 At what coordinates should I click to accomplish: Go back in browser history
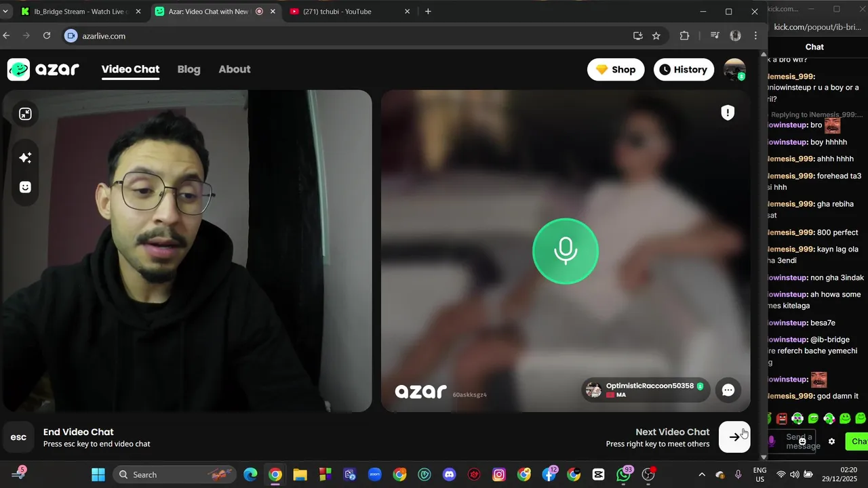pyautogui.click(x=6, y=36)
